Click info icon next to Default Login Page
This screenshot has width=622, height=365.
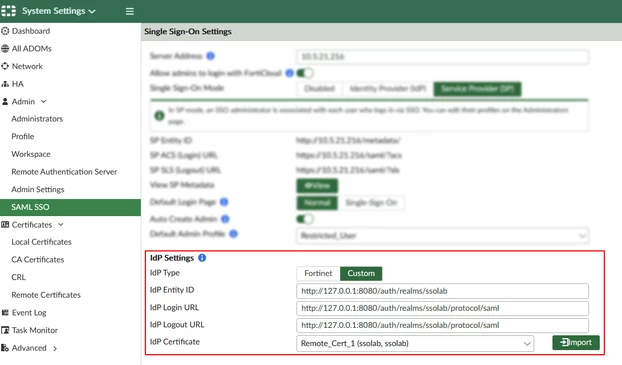coord(224,202)
